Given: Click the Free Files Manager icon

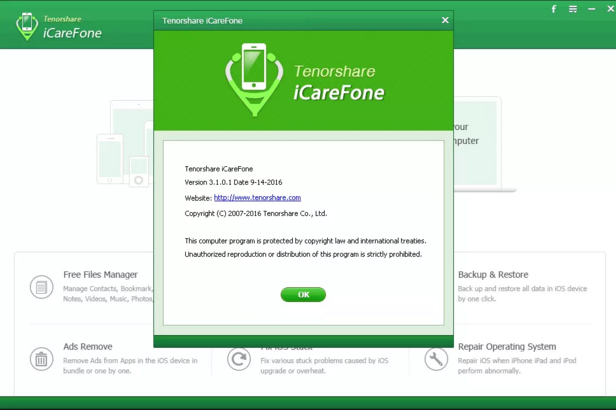Looking at the screenshot, I should click(41, 287).
